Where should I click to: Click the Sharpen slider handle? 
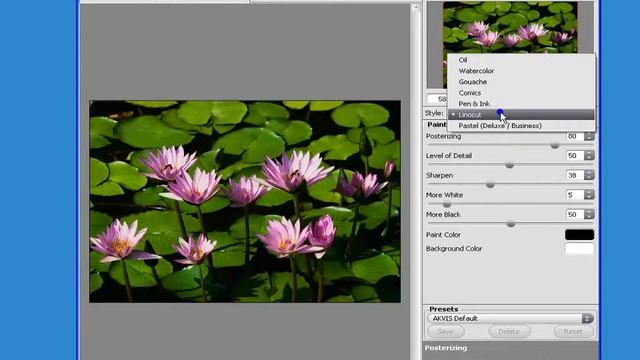(x=491, y=184)
